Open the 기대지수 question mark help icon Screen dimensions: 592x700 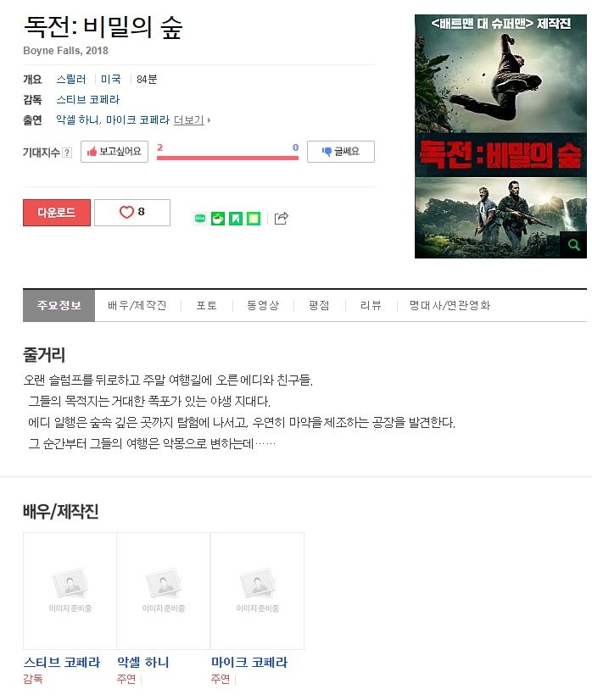coord(67,153)
